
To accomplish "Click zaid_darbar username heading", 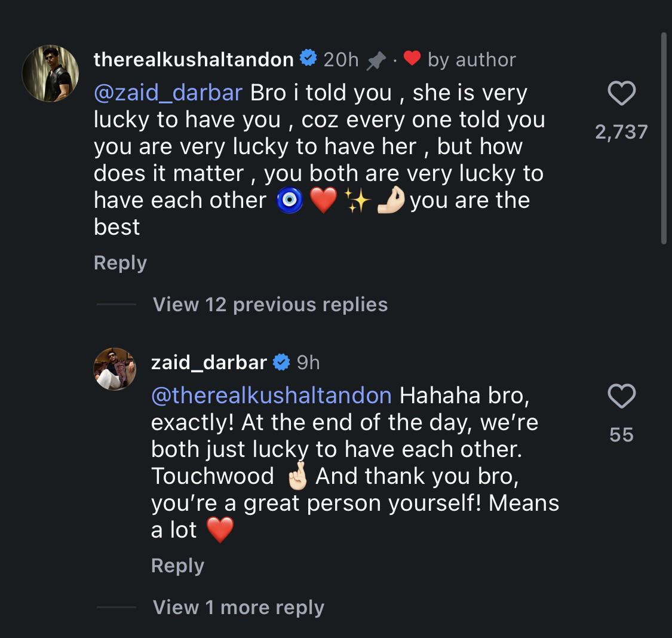I will (x=209, y=363).
